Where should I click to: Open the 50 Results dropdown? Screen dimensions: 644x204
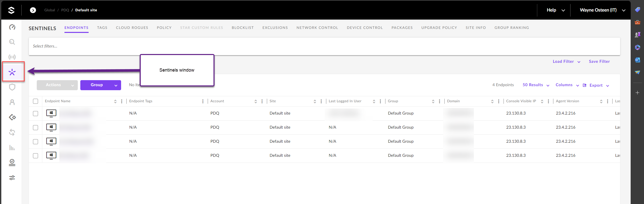point(535,85)
